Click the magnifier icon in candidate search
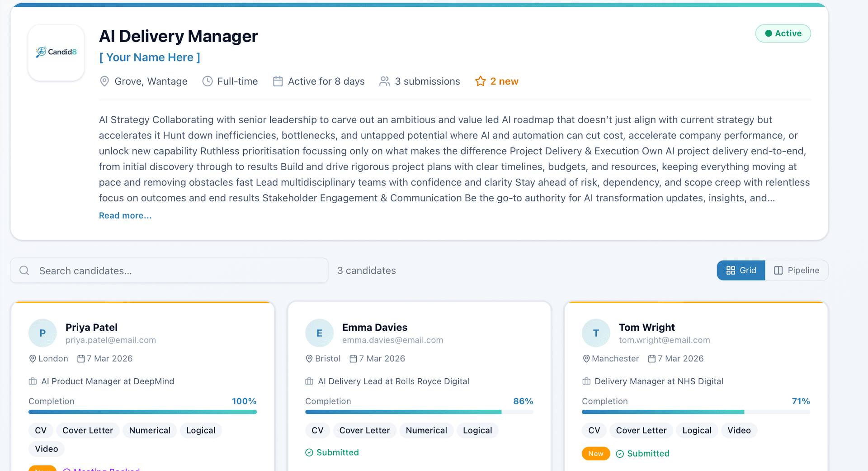The image size is (868, 471). click(24, 271)
